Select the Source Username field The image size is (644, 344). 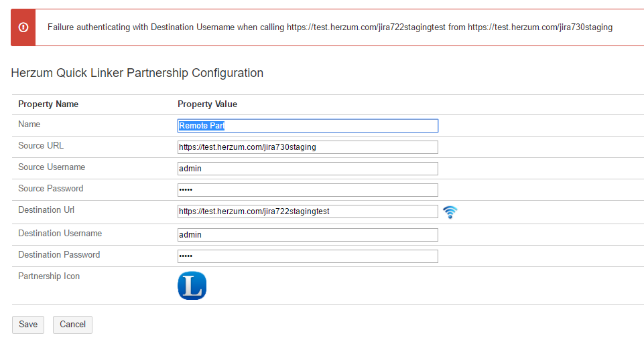[x=308, y=169]
